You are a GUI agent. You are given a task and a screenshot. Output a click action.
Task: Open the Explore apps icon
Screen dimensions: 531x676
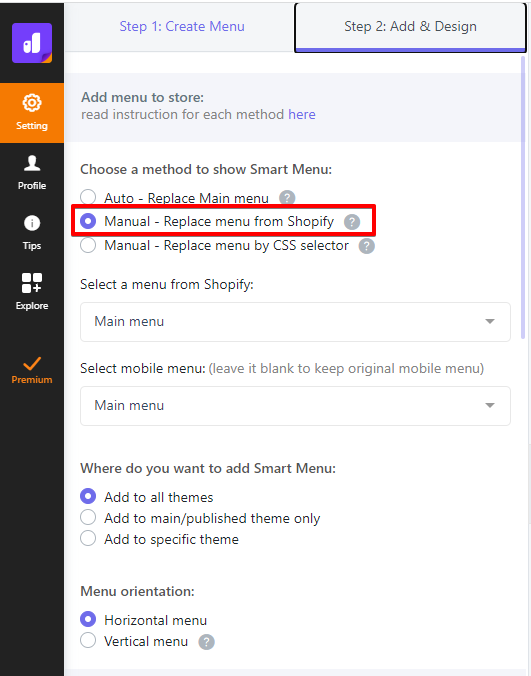pyautogui.click(x=32, y=283)
